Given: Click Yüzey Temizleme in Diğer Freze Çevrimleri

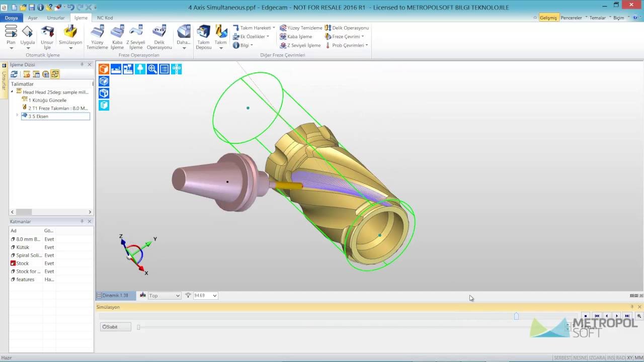Looking at the screenshot, I should point(301,28).
